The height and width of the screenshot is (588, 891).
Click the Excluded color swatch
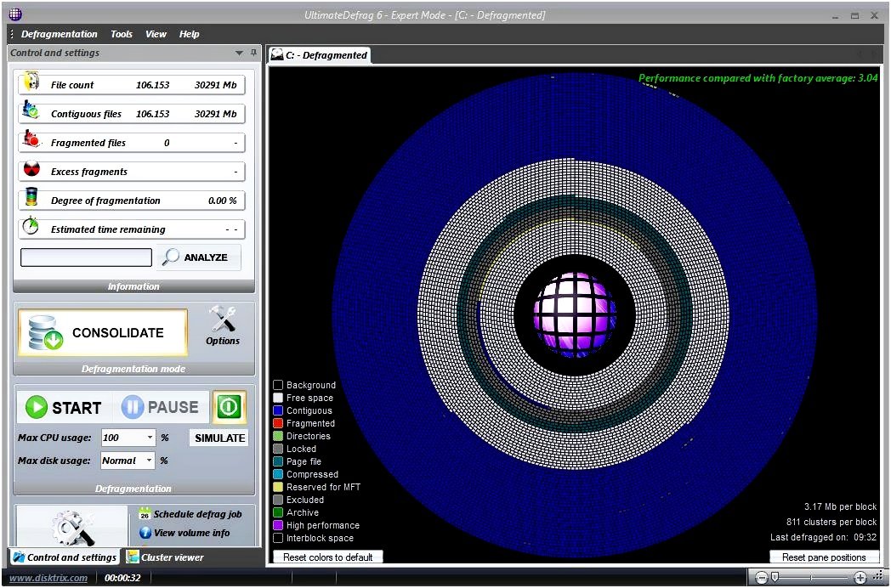coord(278,500)
